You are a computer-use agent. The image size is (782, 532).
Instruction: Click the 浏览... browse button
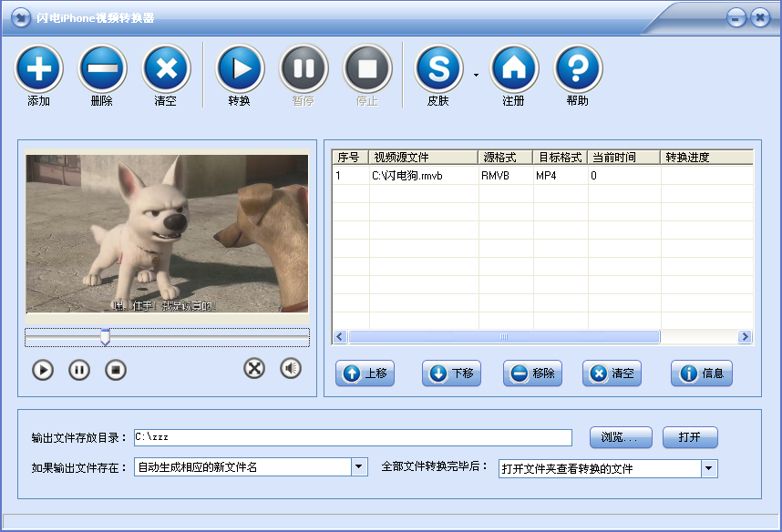click(621, 437)
